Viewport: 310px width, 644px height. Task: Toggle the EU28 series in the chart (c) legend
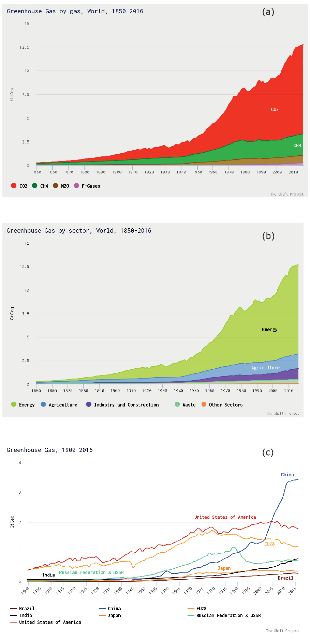coord(197,609)
